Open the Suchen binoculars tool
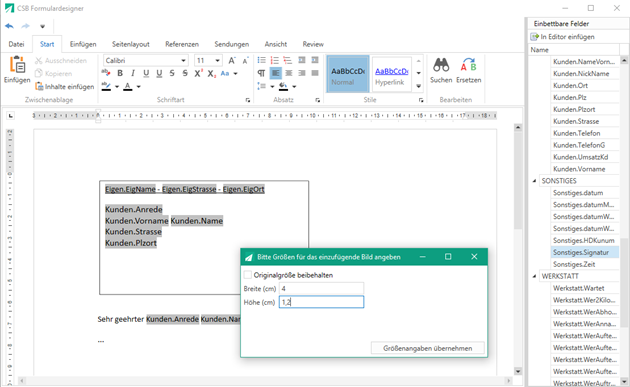This screenshot has width=630, height=387. pyautogui.click(x=441, y=70)
